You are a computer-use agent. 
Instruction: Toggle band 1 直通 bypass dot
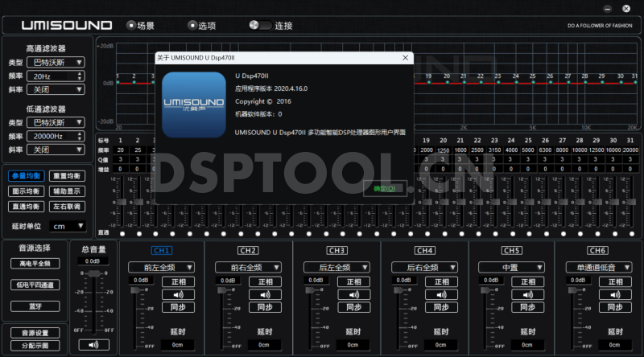pyautogui.click(x=122, y=234)
